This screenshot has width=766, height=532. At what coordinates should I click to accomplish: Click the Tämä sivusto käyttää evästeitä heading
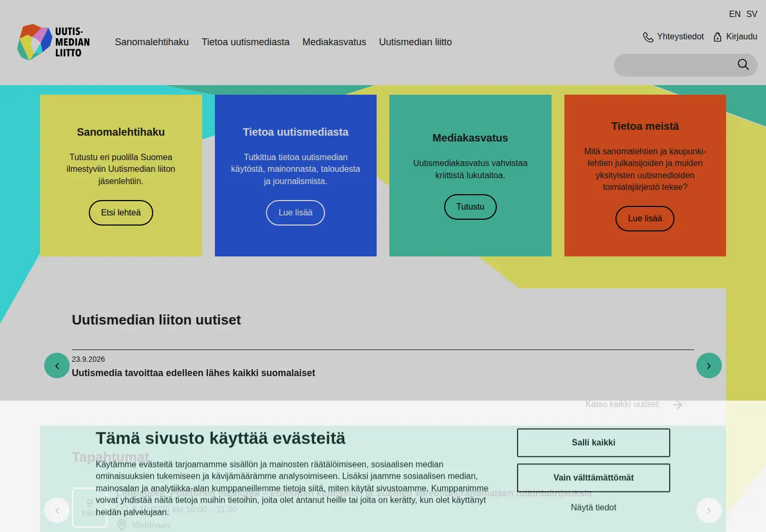tap(221, 438)
